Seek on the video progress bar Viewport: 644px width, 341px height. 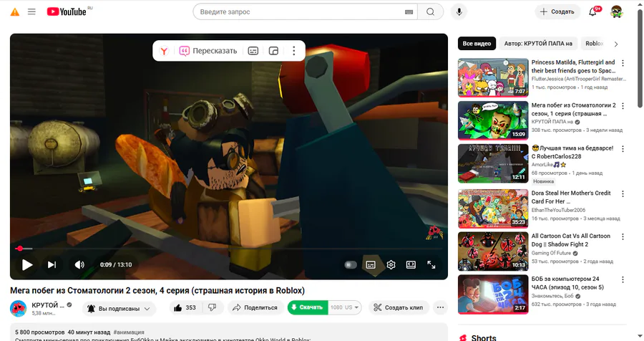(x=229, y=249)
